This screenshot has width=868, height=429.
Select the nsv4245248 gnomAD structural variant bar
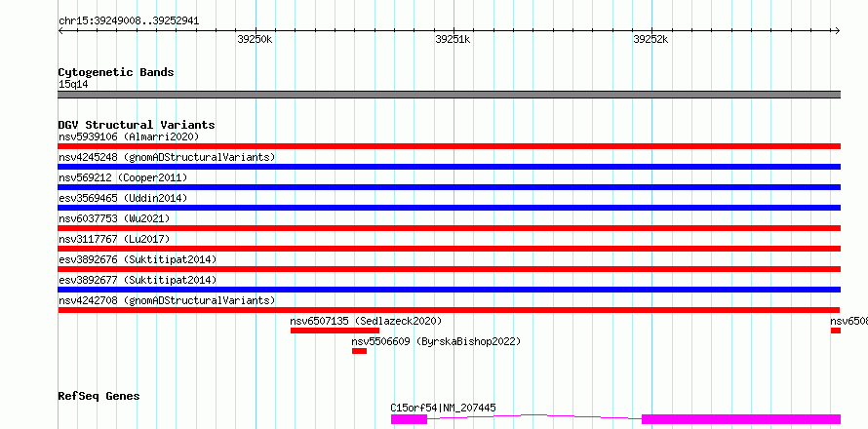pyautogui.click(x=449, y=167)
